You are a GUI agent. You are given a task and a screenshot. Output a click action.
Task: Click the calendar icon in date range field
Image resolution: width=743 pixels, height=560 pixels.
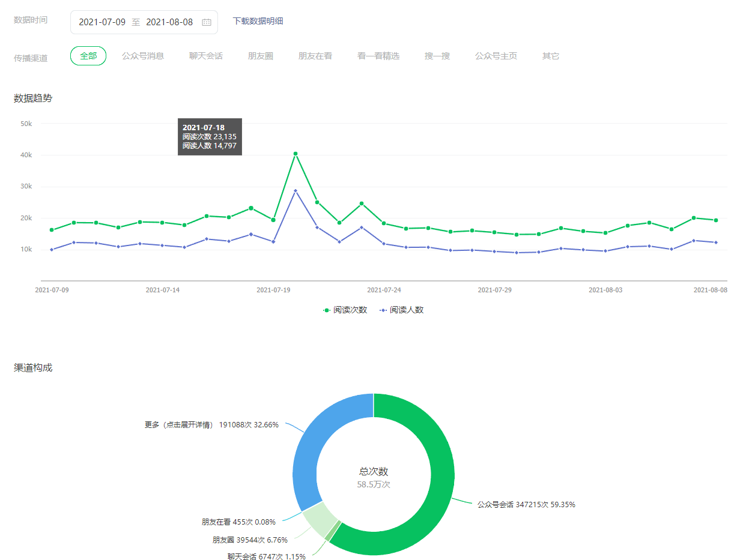(x=206, y=22)
